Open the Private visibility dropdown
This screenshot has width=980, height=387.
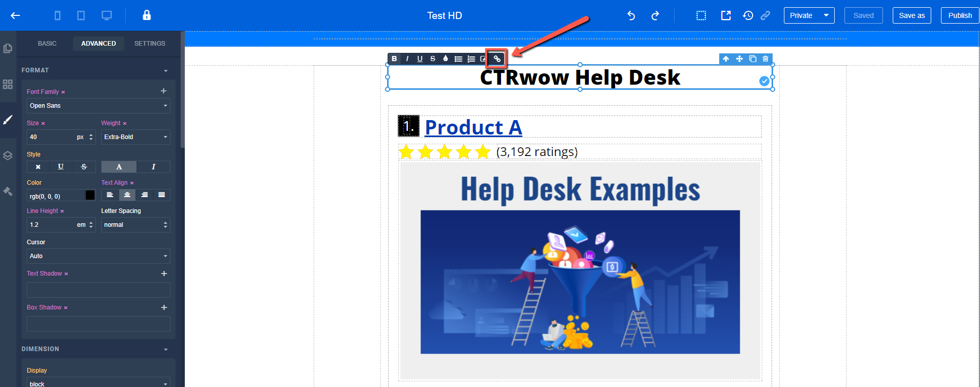coord(809,15)
